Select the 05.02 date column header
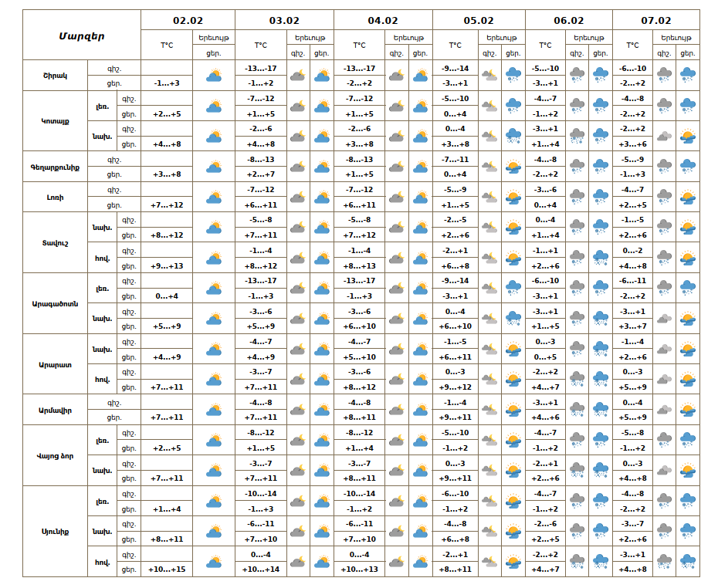Viewport: 718px width, 588px height. click(x=479, y=20)
